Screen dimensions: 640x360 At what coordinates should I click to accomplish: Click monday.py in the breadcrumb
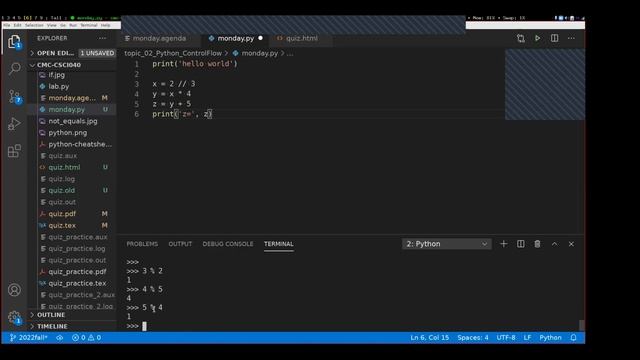pyautogui.click(x=260, y=53)
